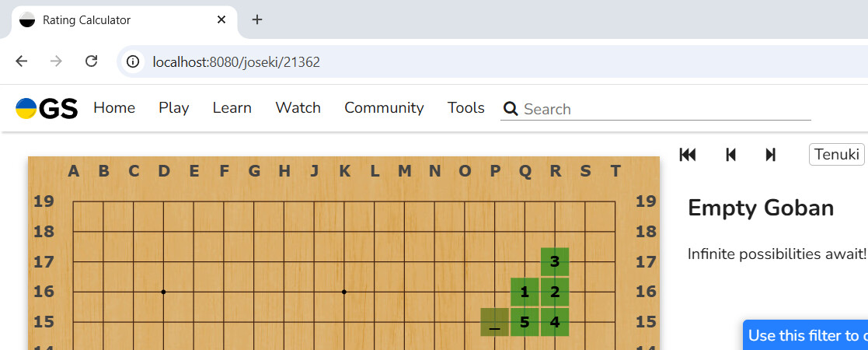
Task: Open a new browser tab
Action: pyautogui.click(x=257, y=19)
